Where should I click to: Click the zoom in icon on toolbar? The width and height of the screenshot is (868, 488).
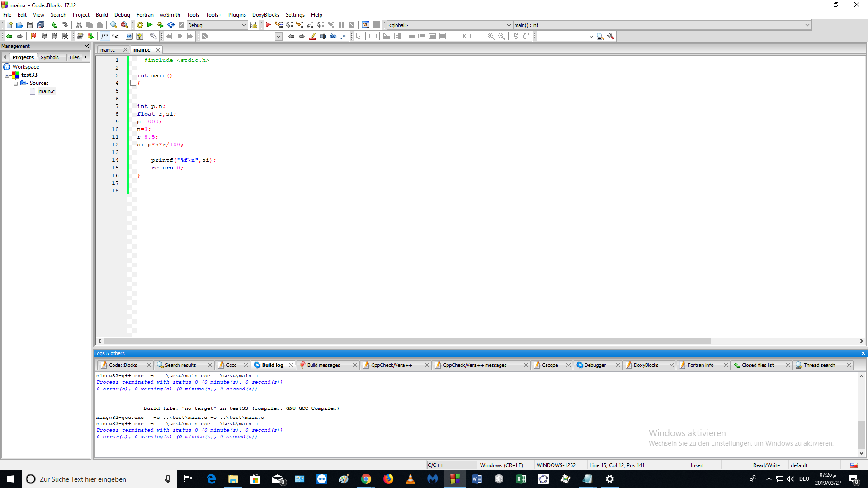(491, 36)
